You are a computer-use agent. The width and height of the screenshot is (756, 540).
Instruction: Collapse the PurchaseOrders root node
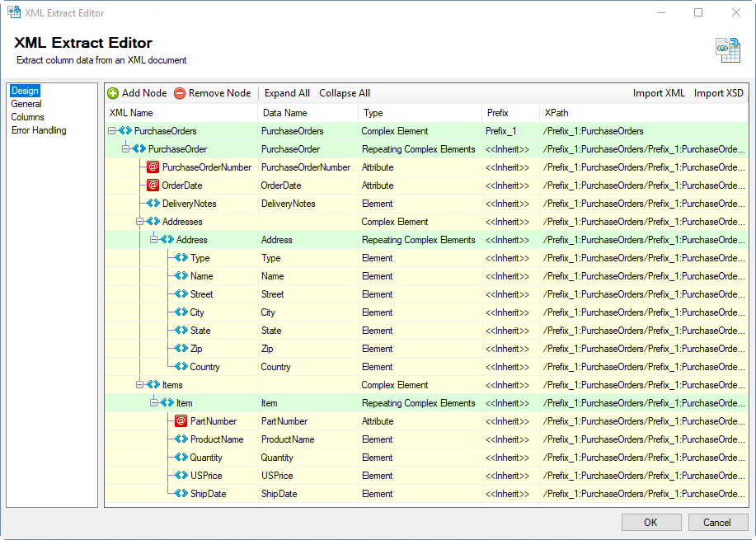click(x=112, y=130)
